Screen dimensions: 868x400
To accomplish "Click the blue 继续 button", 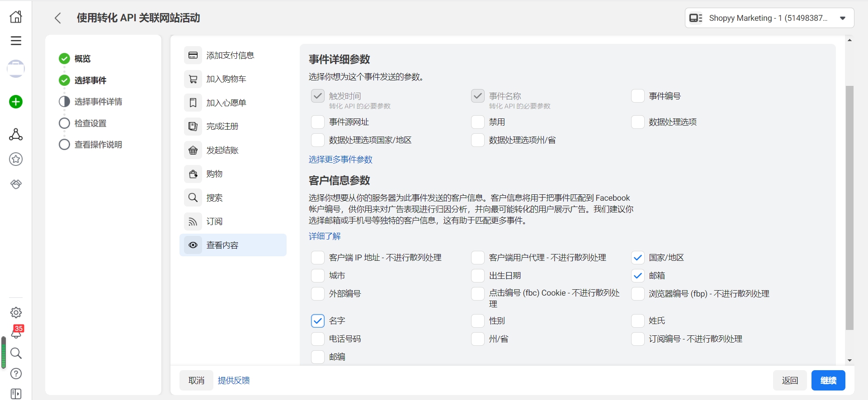I will tap(828, 381).
